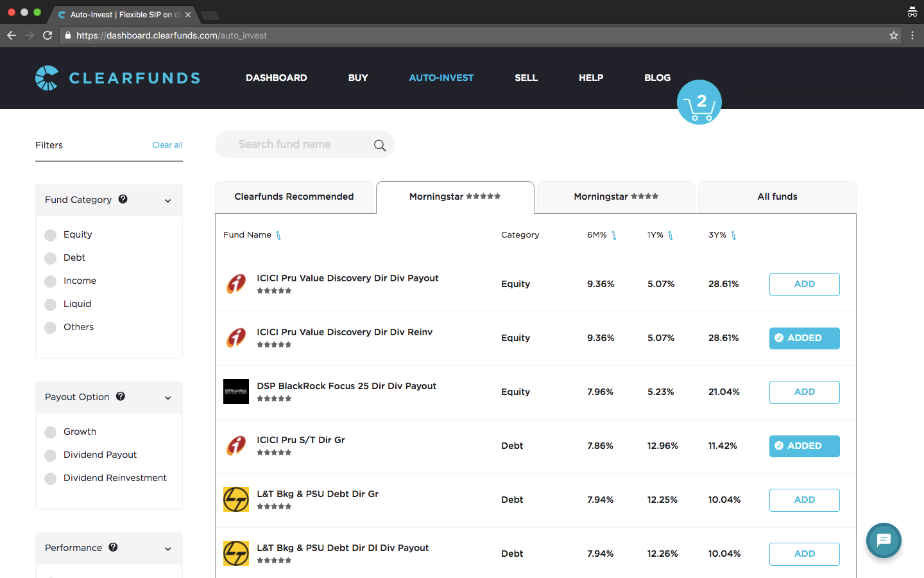Select the Income category filter
Image resolution: width=924 pixels, height=578 pixels.
(50, 281)
